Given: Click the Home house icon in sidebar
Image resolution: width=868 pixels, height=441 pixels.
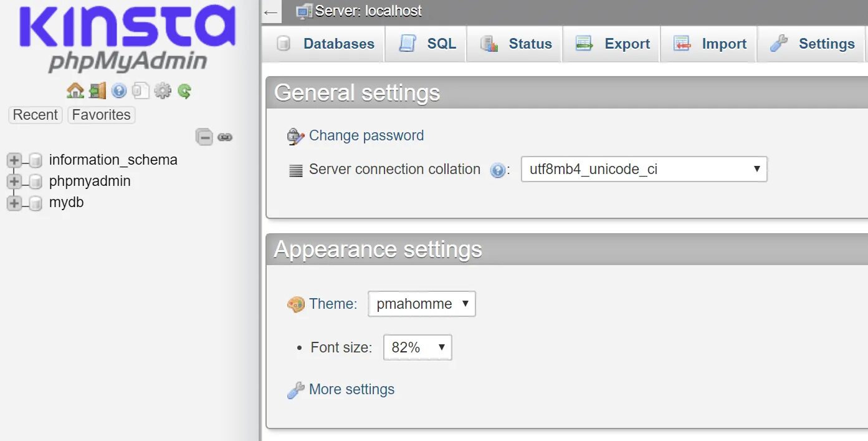Looking at the screenshot, I should click(x=75, y=91).
